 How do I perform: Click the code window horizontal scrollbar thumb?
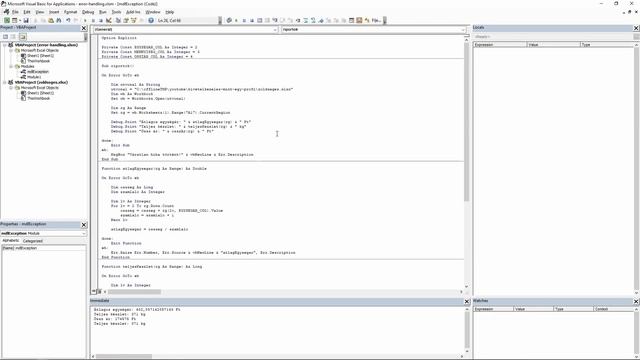[134, 291]
